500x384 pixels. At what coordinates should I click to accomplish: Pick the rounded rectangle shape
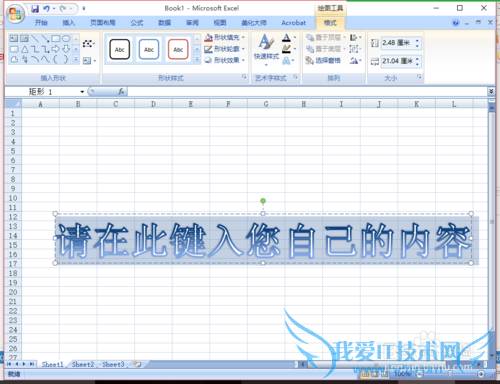tap(14, 49)
